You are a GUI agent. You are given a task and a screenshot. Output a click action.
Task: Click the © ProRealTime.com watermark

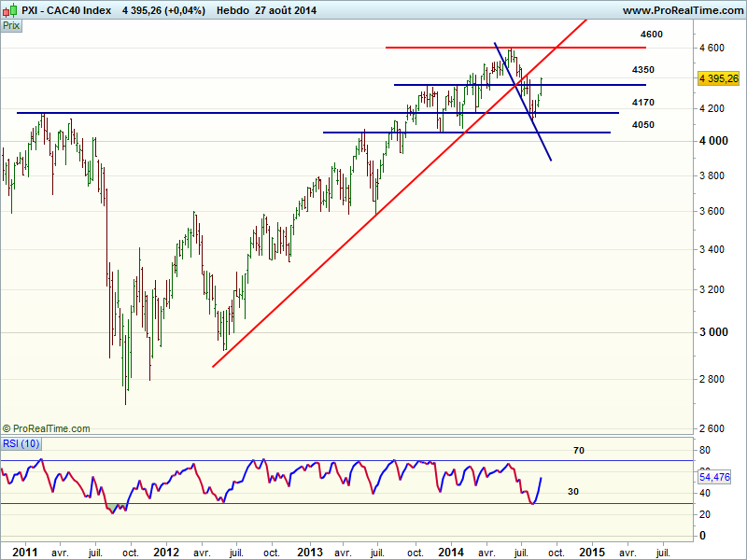47,428
